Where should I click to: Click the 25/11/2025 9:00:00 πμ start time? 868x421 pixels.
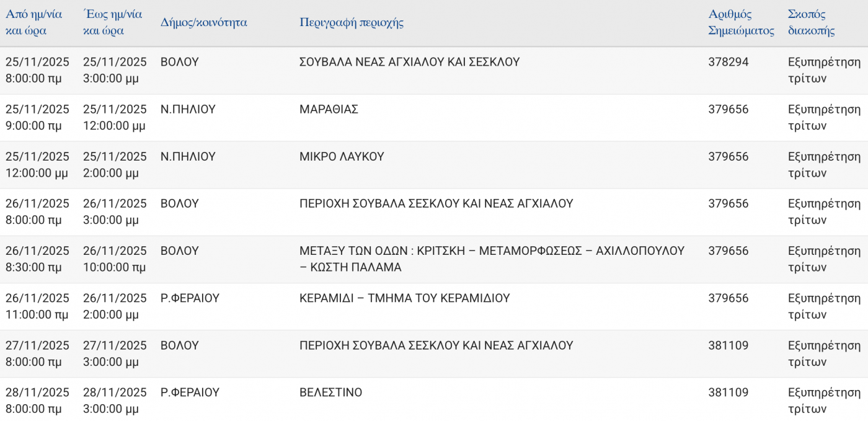click(37, 117)
